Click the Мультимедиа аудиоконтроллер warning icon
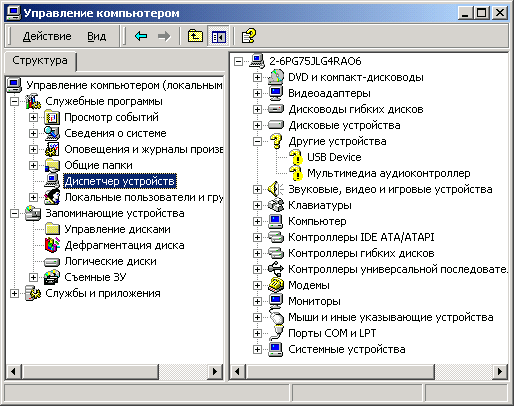 pyautogui.click(x=295, y=173)
